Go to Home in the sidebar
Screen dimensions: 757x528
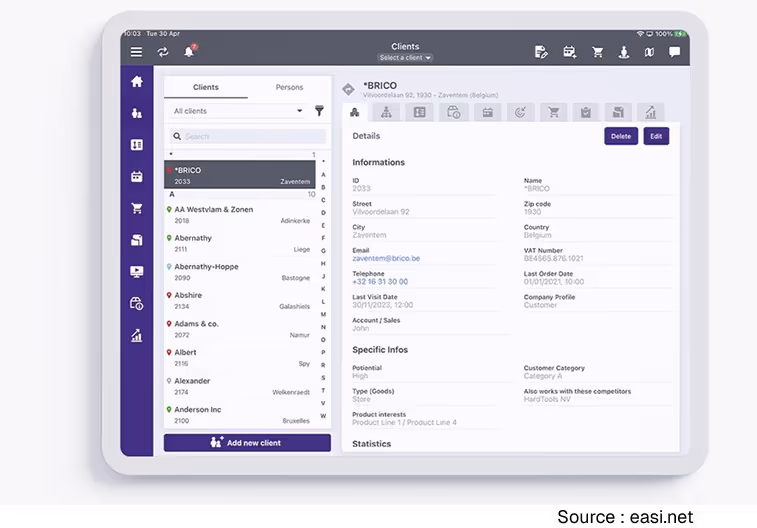point(137,81)
